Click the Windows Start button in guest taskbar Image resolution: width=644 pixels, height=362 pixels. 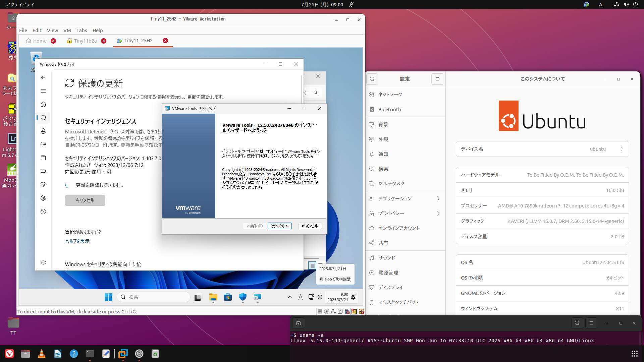(x=108, y=297)
